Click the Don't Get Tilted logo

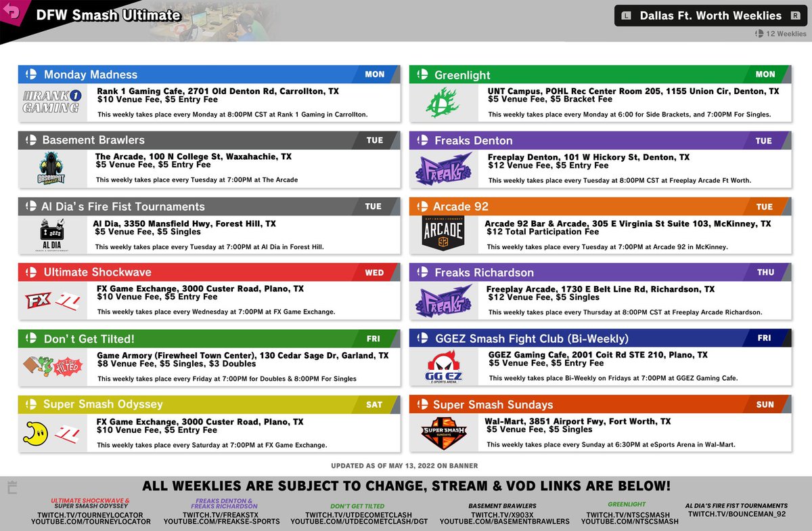[x=52, y=366]
